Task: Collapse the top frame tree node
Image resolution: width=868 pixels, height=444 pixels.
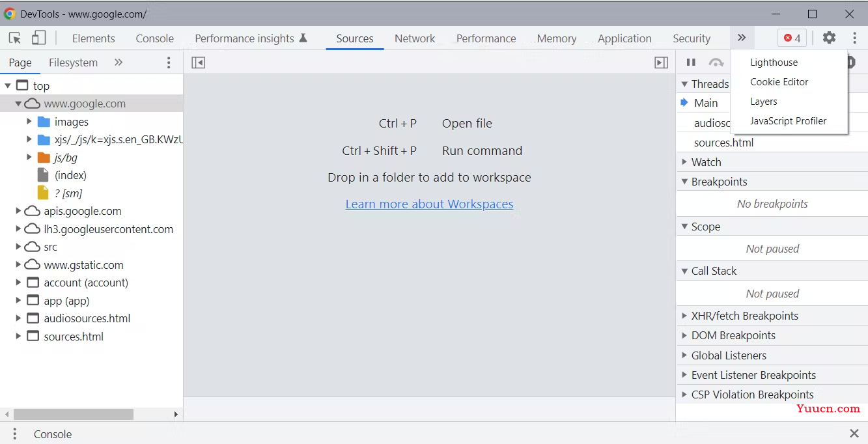Action: point(8,85)
